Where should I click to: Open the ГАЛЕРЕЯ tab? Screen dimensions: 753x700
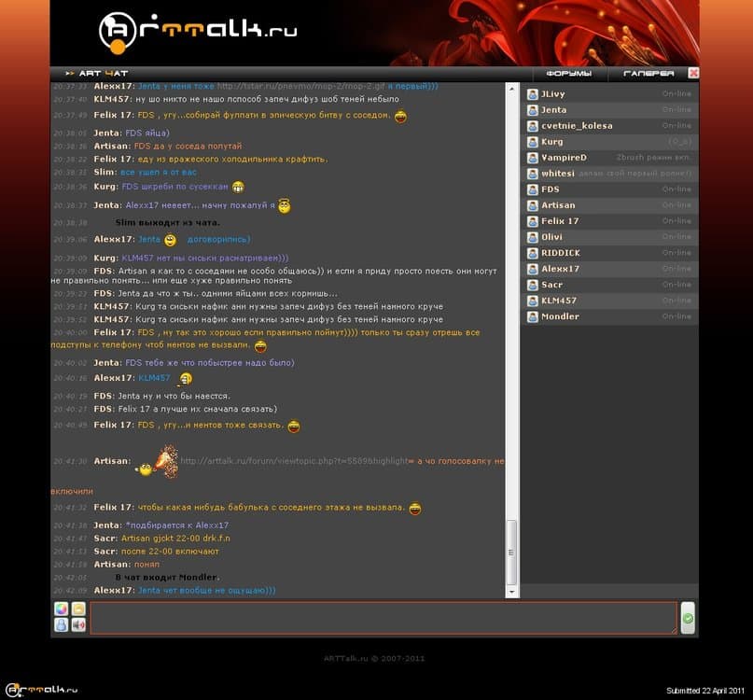648,73
